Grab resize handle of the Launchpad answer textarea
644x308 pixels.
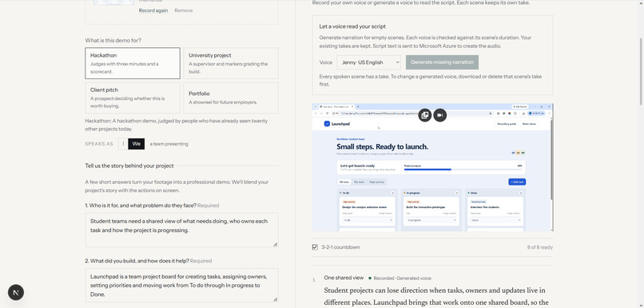pos(275,299)
